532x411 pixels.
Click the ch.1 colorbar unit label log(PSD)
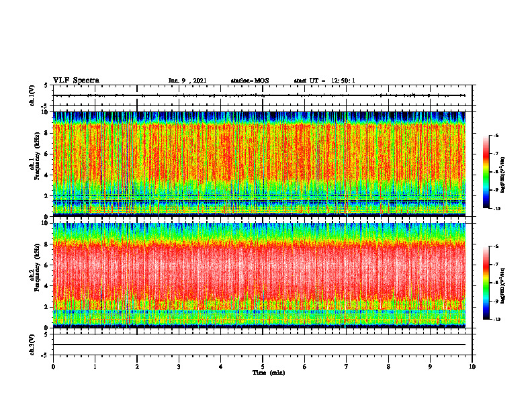tap(503, 175)
